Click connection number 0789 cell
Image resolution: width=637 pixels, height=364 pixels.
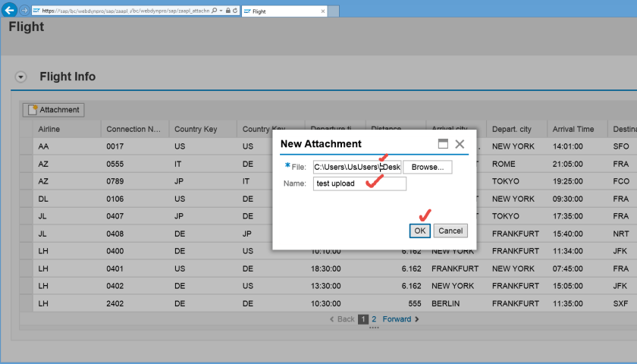[135, 181]
